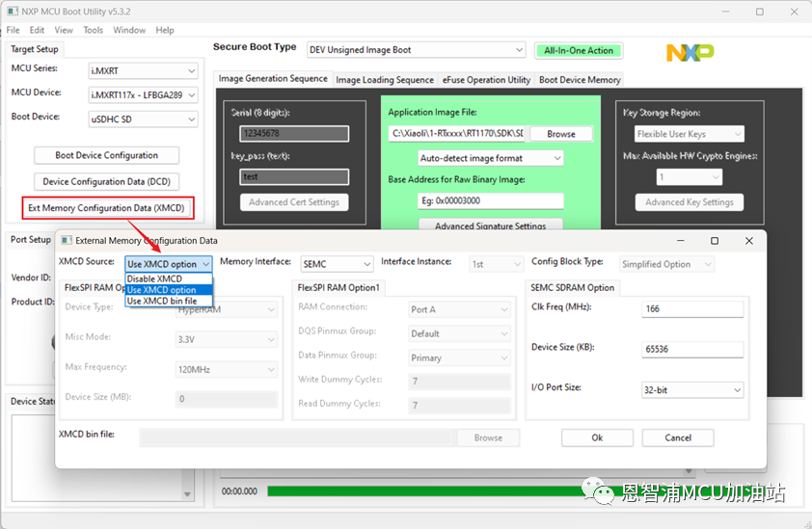This screenshot has height=529, width=812.
Task: Select the SEMC SDRAM Option tab
Action: 572,288
